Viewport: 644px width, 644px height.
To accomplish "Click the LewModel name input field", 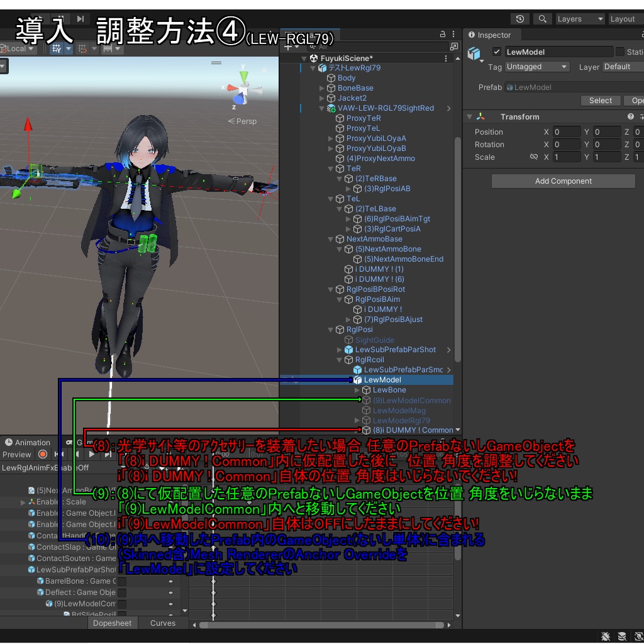I will coord(558,52).
